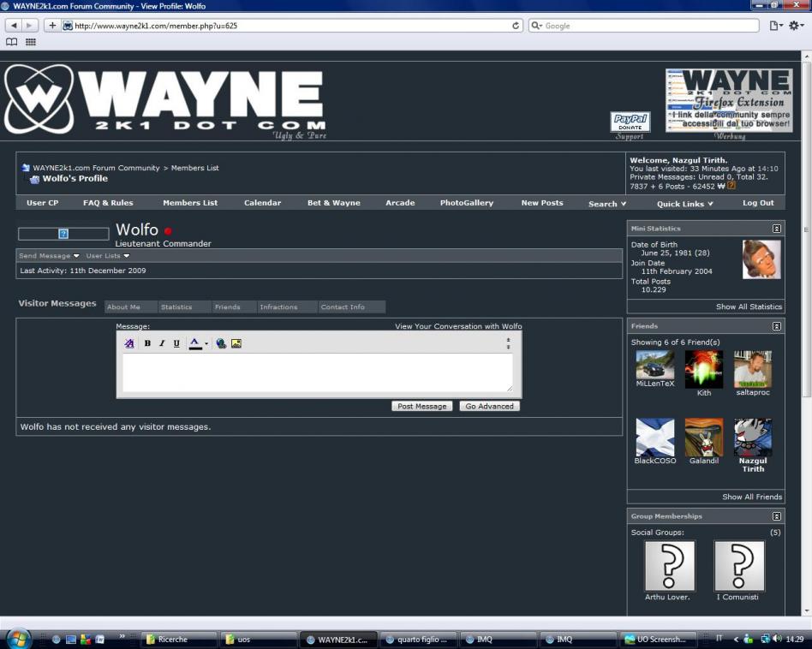Click the browser Back arrow button
The width and height of the screenshot is (812, 649).
pyautogui.click(x=14, y=26)
